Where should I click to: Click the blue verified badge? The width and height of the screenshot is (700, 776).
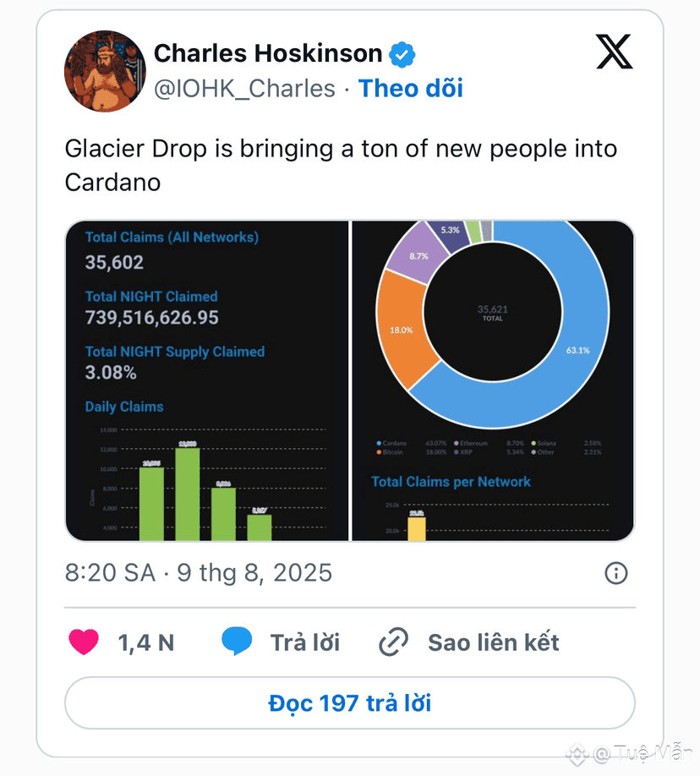[x=402, y=54]
